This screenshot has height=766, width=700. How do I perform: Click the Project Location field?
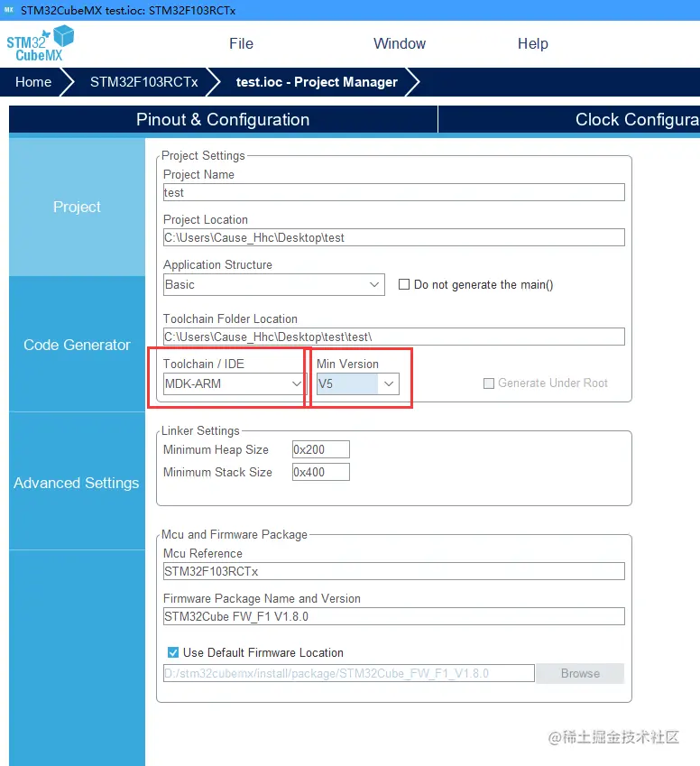393,237
